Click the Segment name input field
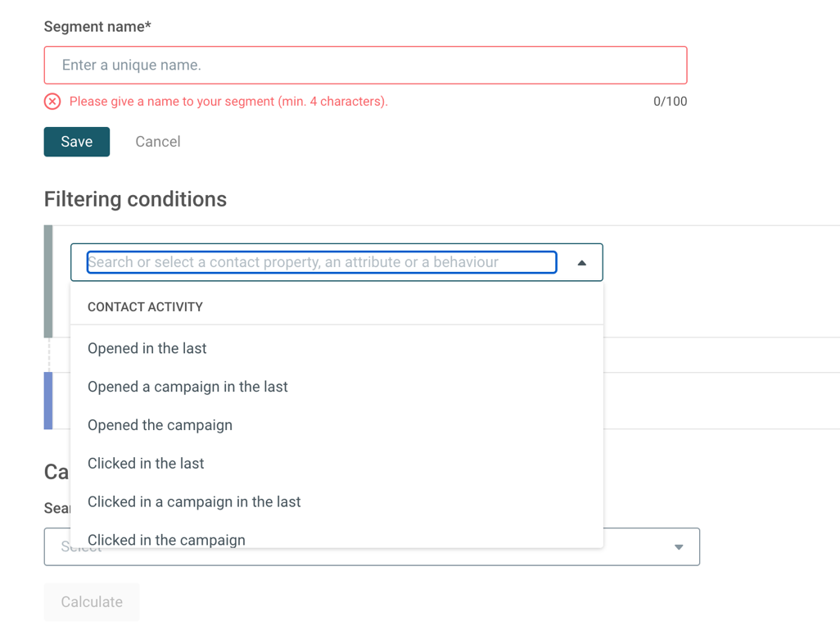 365,66
